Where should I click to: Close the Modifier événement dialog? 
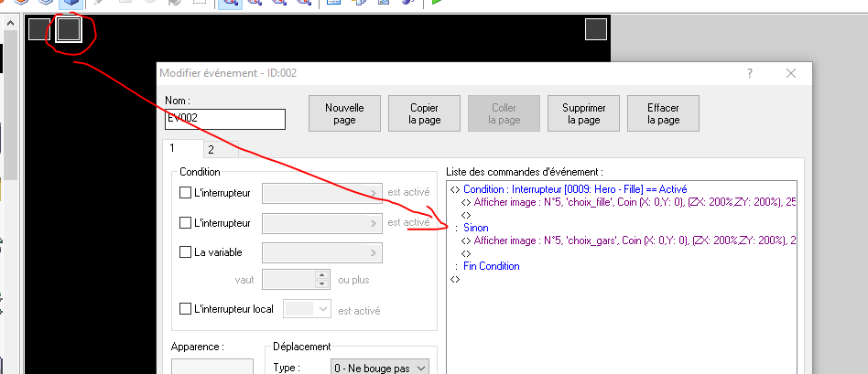[x=790, y=73]
